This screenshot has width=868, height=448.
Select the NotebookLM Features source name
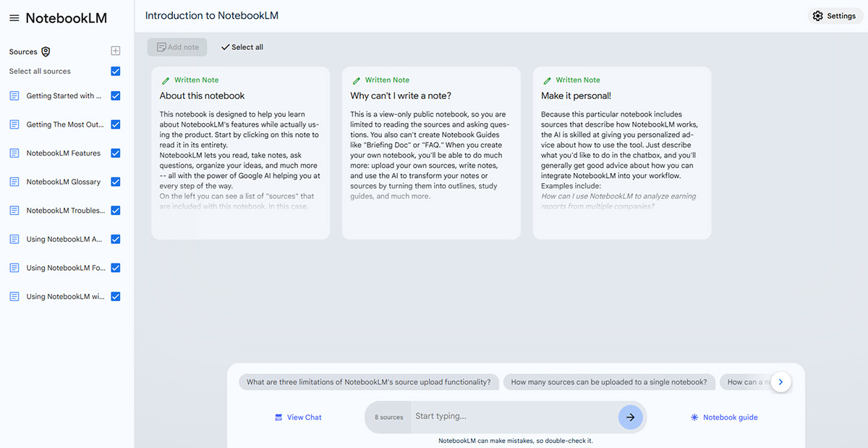click(x=64, y=153)
